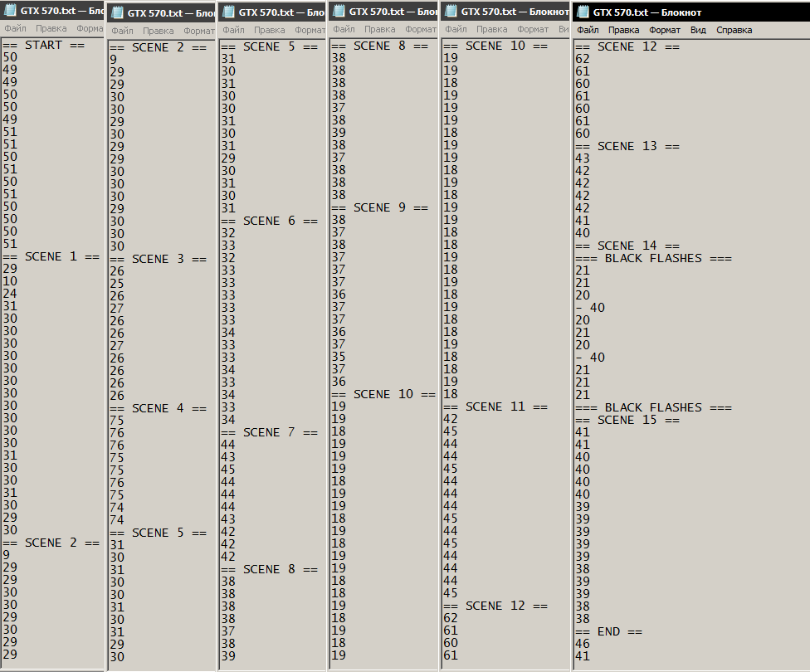Open the Справка menu

tap(734, 30)
